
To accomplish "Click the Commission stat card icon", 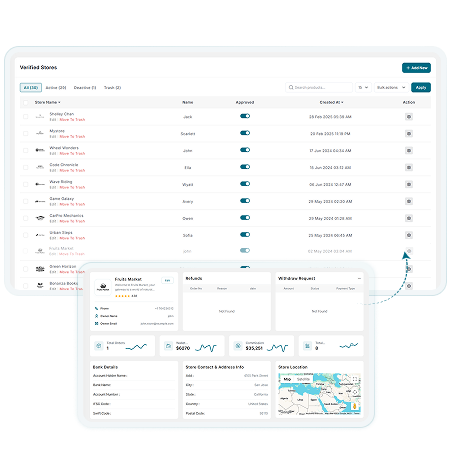I will pyautogui.click(x=238, y=346).
